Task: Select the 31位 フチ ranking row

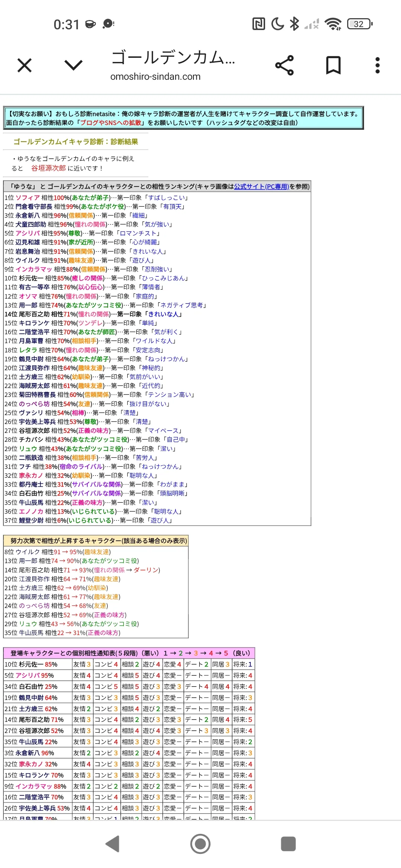Action: pyautogui.click(x=157, y=467)
